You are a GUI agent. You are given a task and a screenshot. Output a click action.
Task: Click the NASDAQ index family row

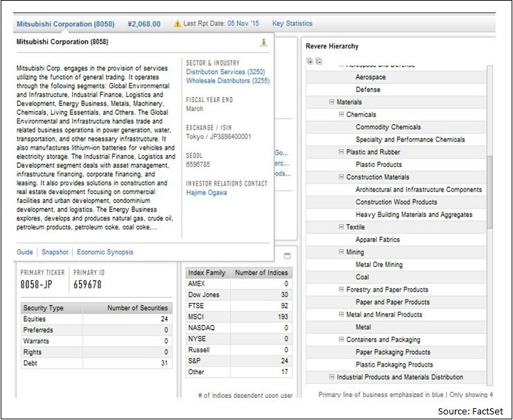pos(239,328)
